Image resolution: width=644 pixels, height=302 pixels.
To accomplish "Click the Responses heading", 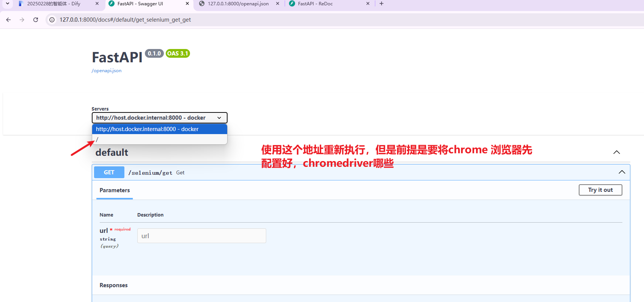I will point(113,285).
